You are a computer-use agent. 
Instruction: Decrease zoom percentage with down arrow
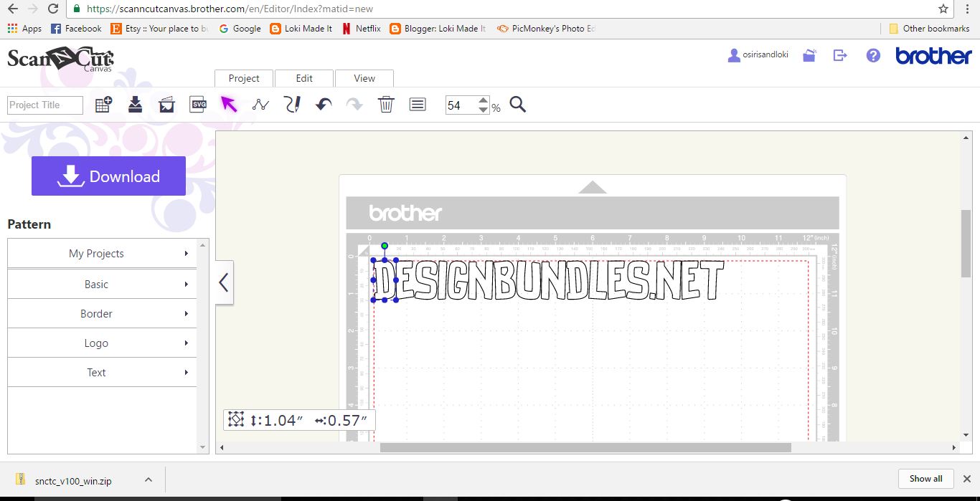[484, 110]
